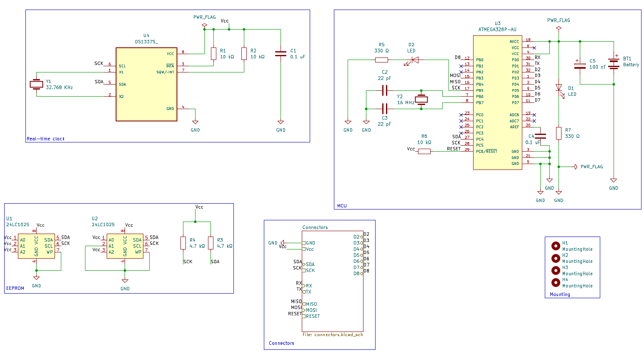
Task: Select mounting hole H2 symbol
Action: (x=555, y=258)
